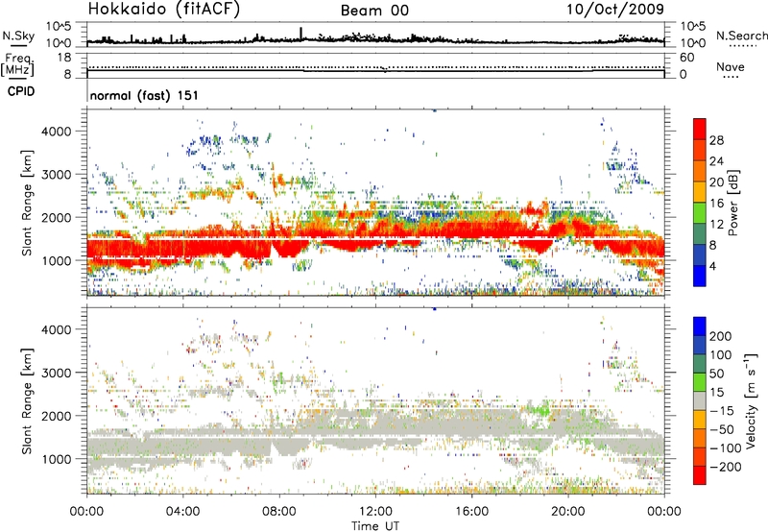
Task: Click the 'Nave' legend label
Action: coord(730,66)
